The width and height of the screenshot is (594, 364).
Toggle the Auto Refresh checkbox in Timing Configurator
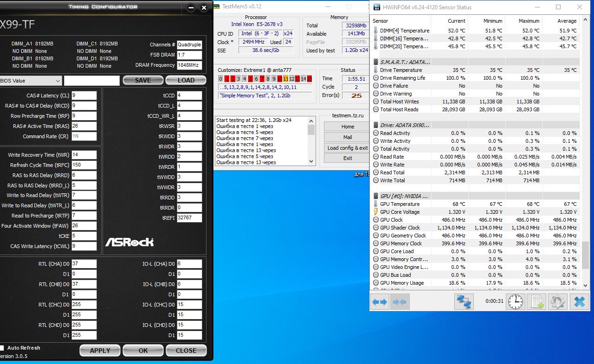2,348
